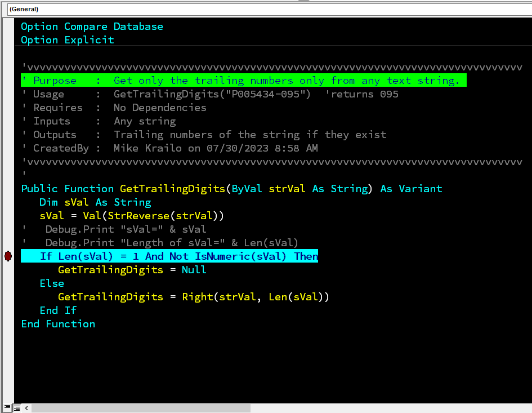Image resolution: width=532 pixels, height=413 pixels.
Task: Switch to Procedure View
Action: pos(7,408)
